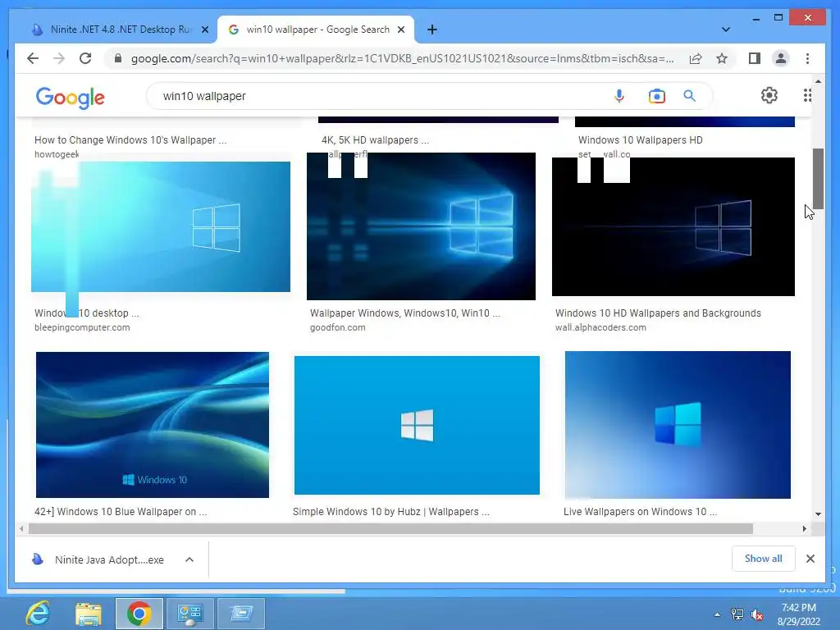Launch Internet Explorer from the taskbar
The image size is (840, 630).
tap(38, 614)
